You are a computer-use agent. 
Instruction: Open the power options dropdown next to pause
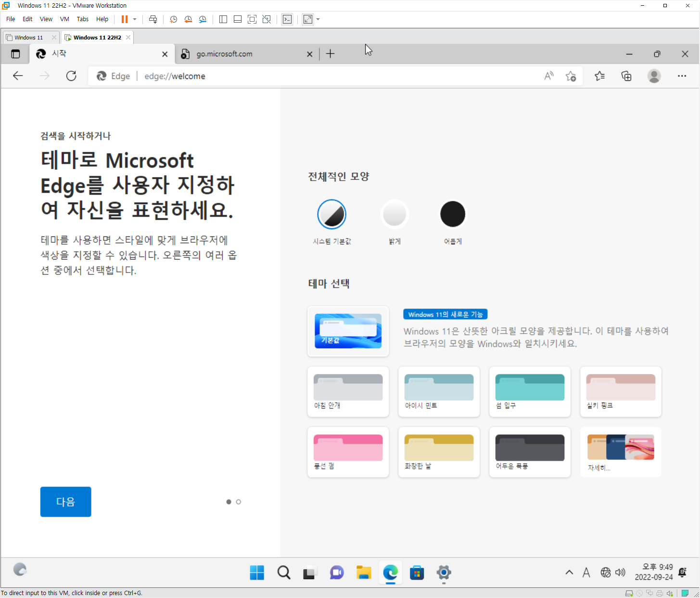(135, 19)
